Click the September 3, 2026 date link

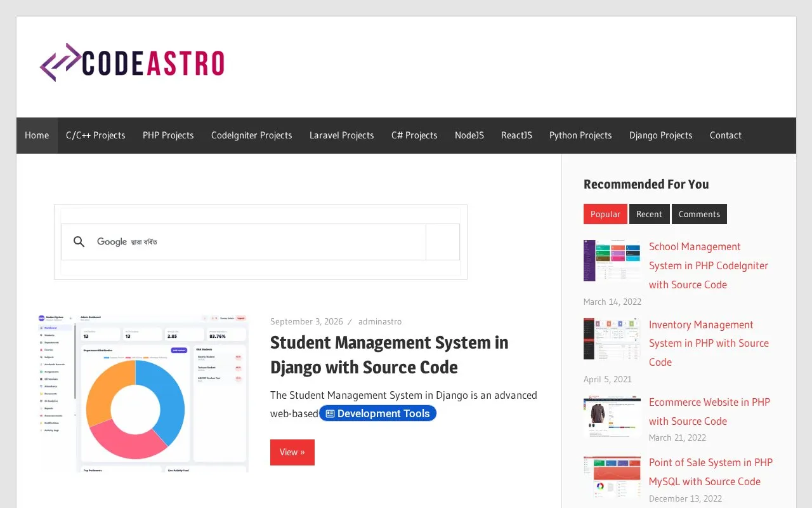click(306, 321)
